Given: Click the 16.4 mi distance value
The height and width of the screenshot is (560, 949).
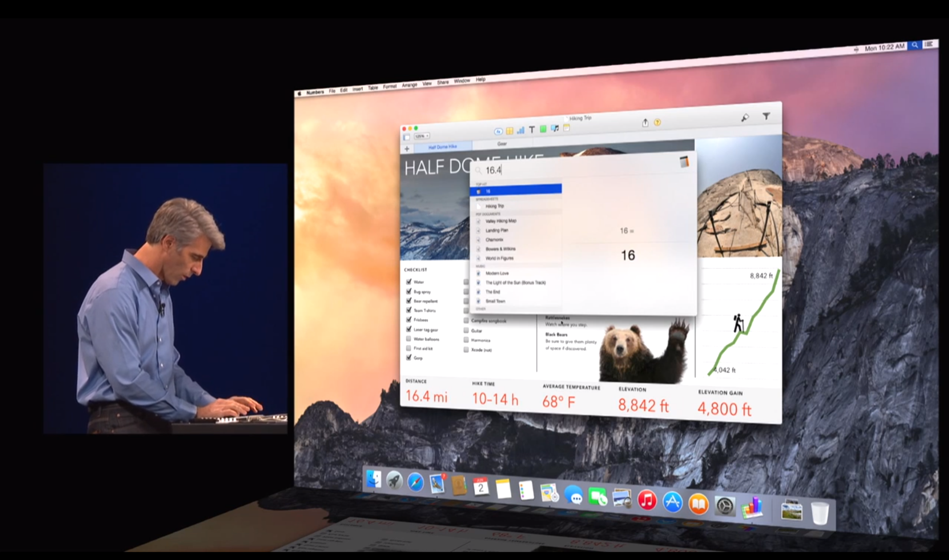Looking at the screenshot, I should coord(426,396).
